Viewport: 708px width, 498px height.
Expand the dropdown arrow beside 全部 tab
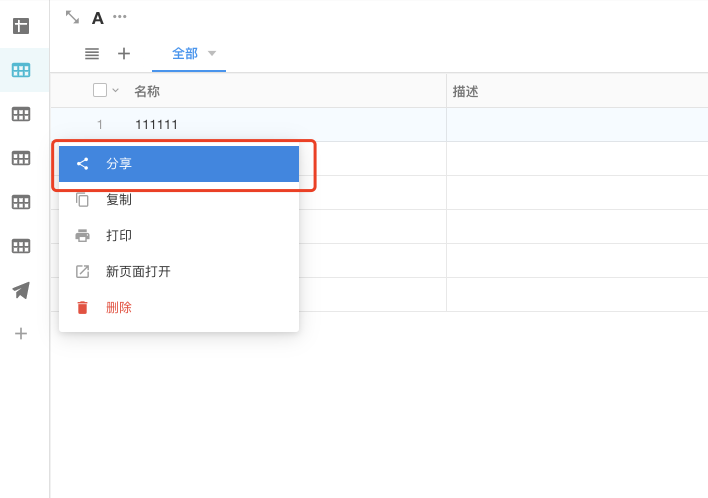tap(212, 53)
